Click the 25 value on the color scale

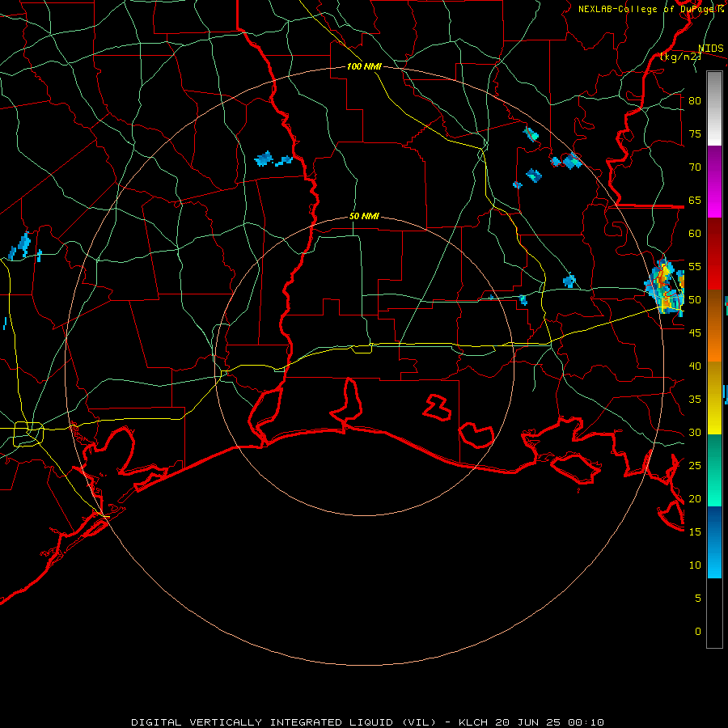[x=695, y=466]
